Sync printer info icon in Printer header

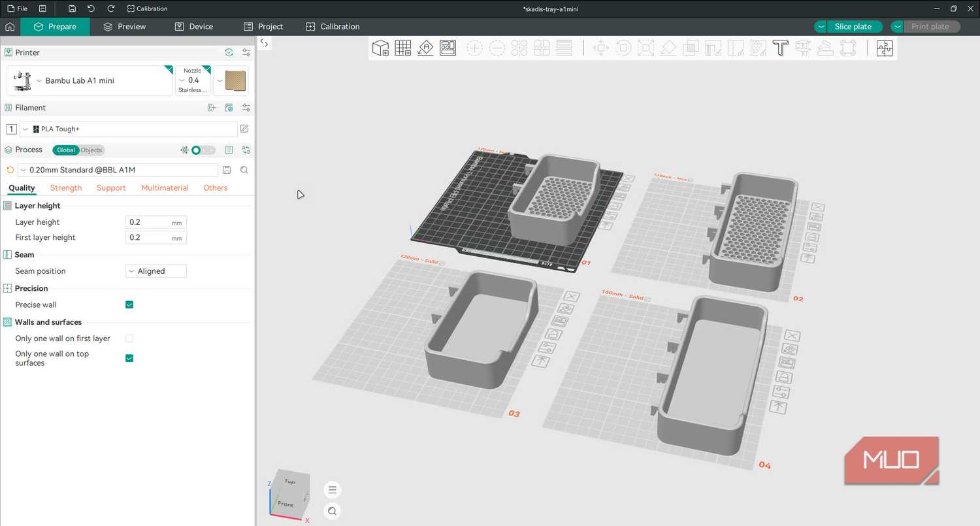point(229,52)
